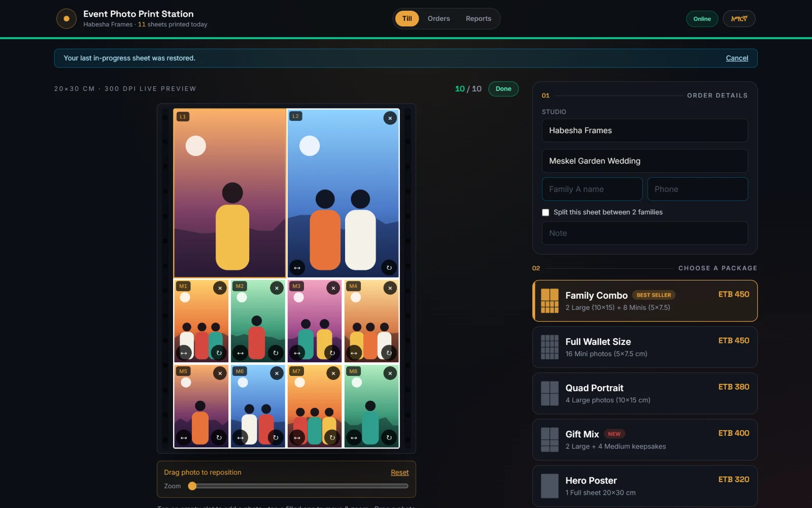812x508 pixels.
Task: Click the Zoom slider handle
Action: point(192,486)
